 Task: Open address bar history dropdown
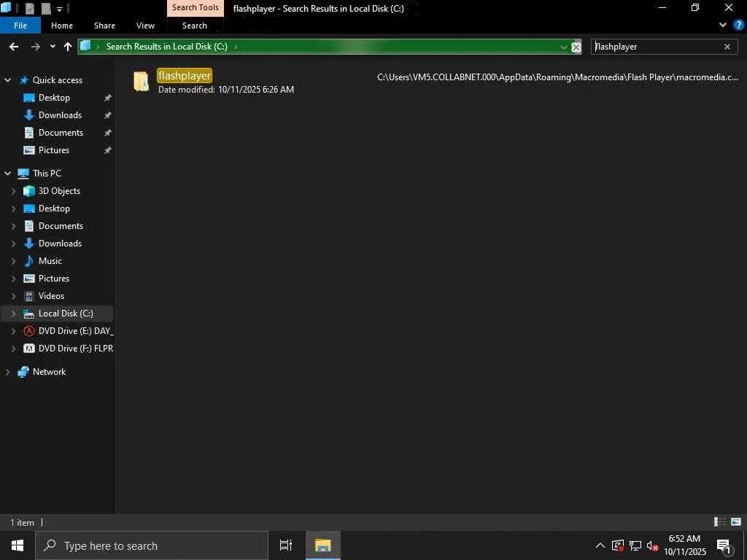click(564, 47)
